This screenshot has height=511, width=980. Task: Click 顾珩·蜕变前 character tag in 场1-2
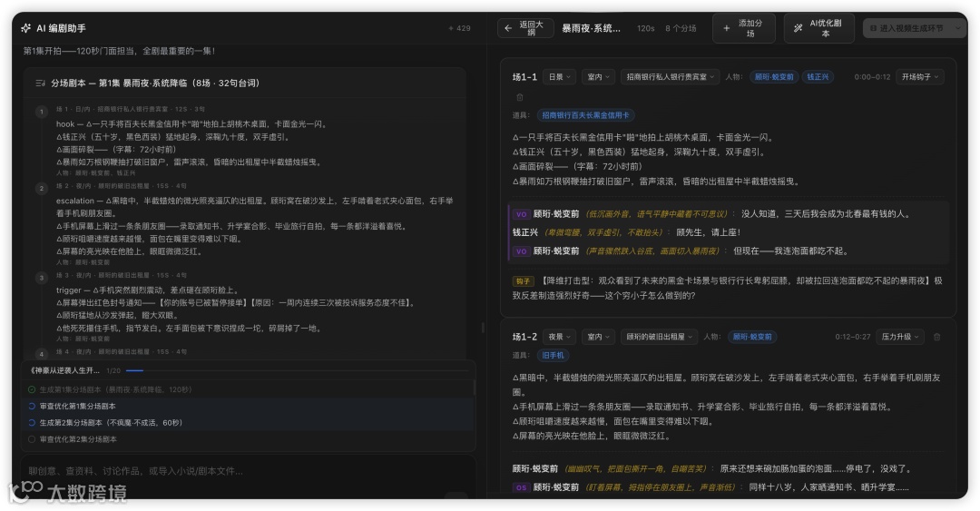pos(752,337)
